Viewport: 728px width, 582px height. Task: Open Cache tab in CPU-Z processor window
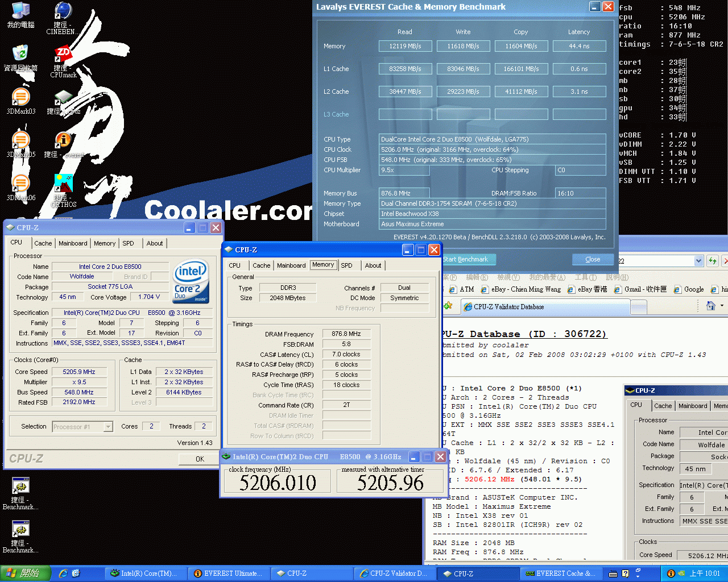(43, 243)
